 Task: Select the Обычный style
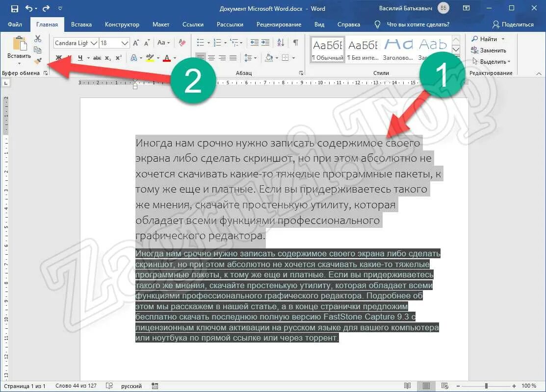327,49
